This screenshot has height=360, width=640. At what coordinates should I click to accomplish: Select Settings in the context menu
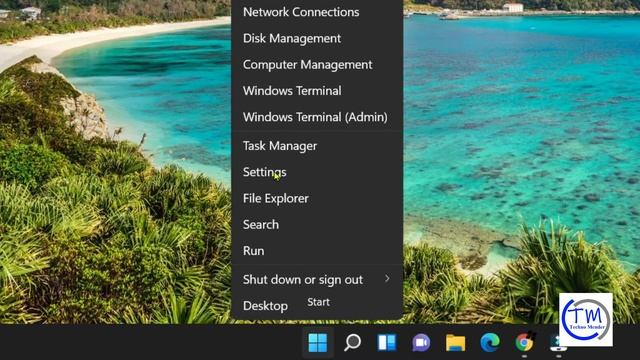(x=317, y=172)
